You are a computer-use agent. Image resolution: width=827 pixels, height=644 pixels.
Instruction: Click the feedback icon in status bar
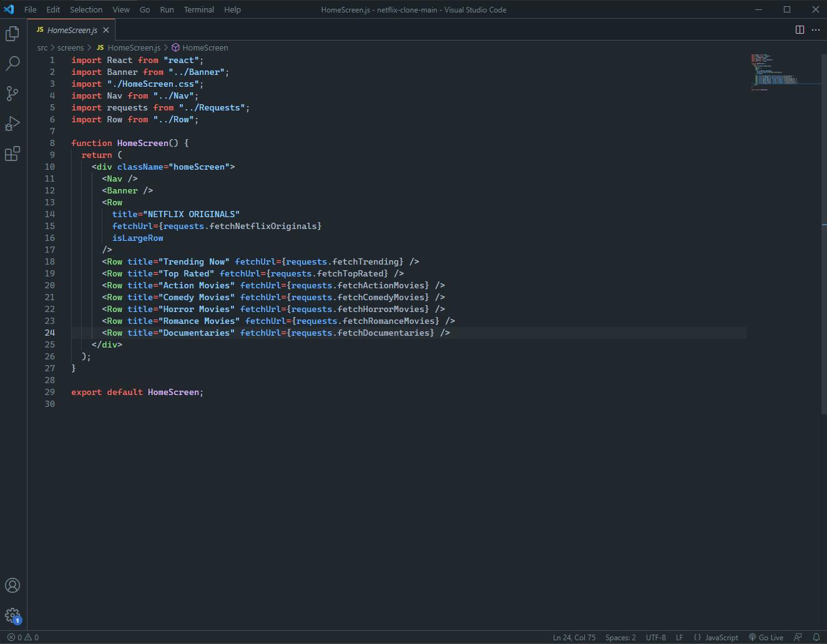pyautogui.click(x=798, y=637)
